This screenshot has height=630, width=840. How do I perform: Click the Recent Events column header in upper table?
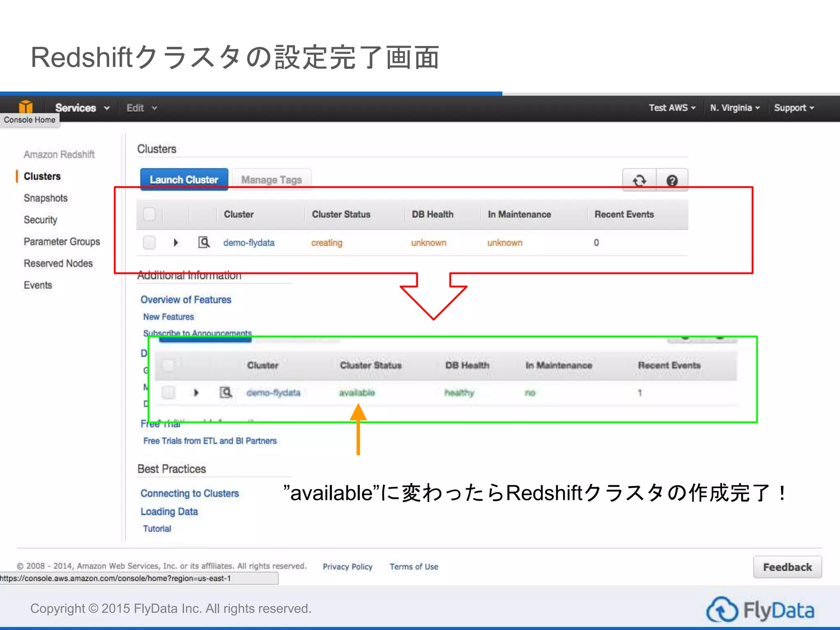point(624,214)
